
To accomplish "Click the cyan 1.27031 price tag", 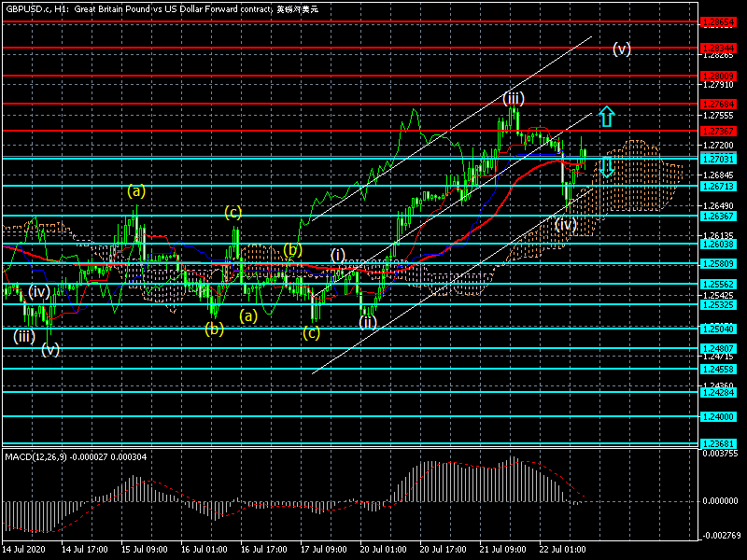I will click(x=719, y=160).
